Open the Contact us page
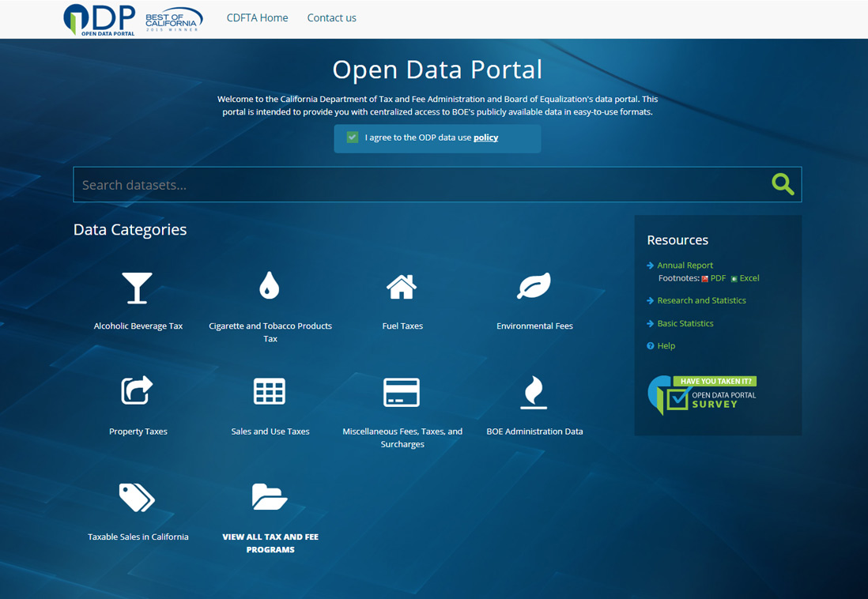The image size is (868, 599). pyautogui.click(x=331, y=17)
